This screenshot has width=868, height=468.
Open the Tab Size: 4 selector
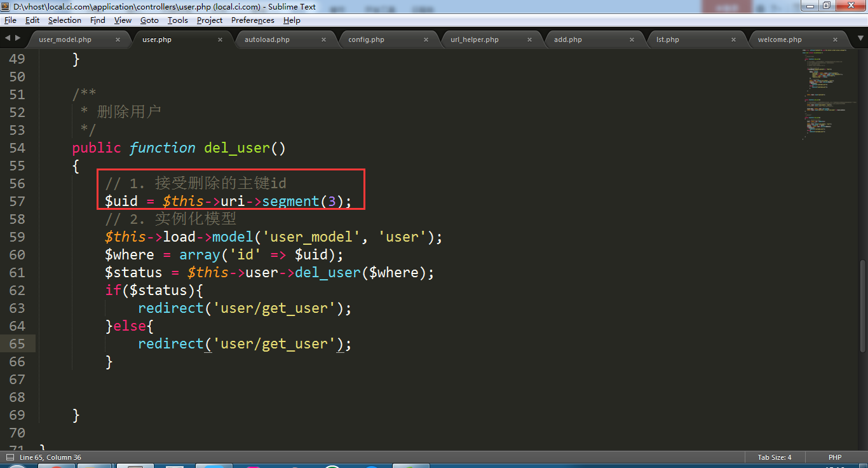774,457
